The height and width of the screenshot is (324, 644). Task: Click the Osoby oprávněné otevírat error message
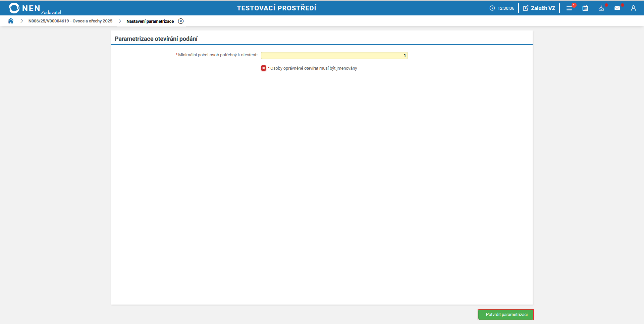click(312, 68)
